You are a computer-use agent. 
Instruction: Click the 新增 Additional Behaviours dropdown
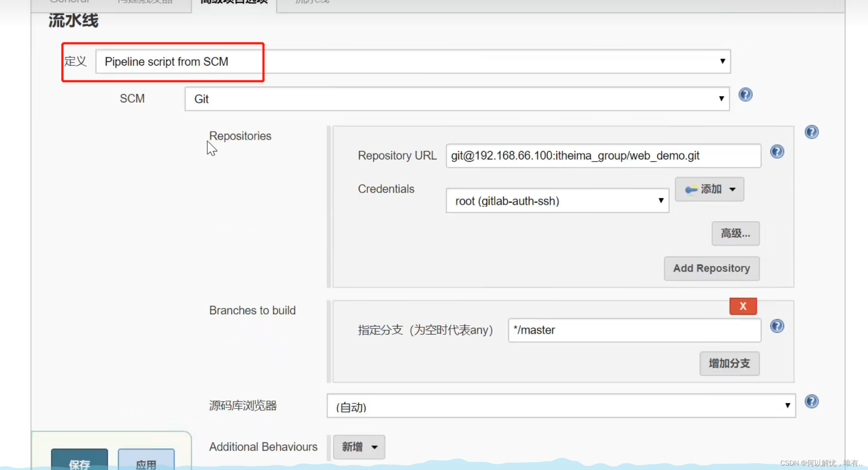[358, 447]
